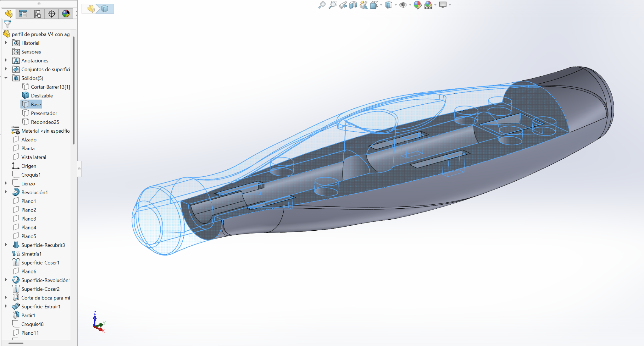644x346 pixels.
Task: Click the Superficie-Extruir1 feature icon
Action: point(16,306)
